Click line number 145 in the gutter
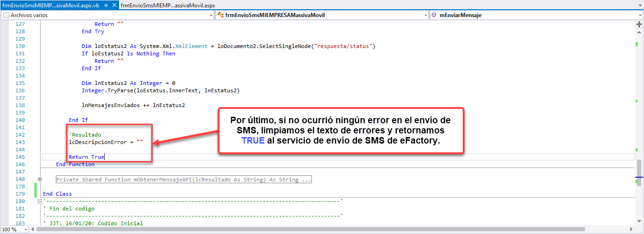 click(20, 157)
